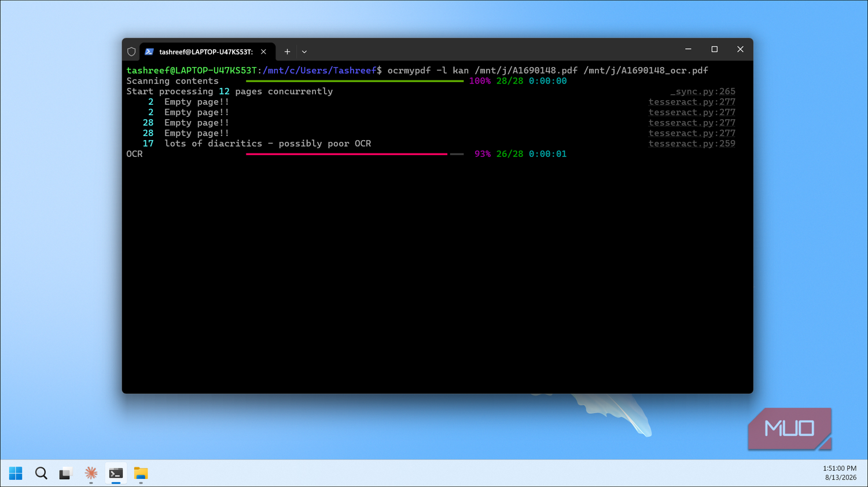Select the tashreef@LAPTOP-U47KS53T terminal tab
The image size is (868, 487).
[x=207, y=52]
